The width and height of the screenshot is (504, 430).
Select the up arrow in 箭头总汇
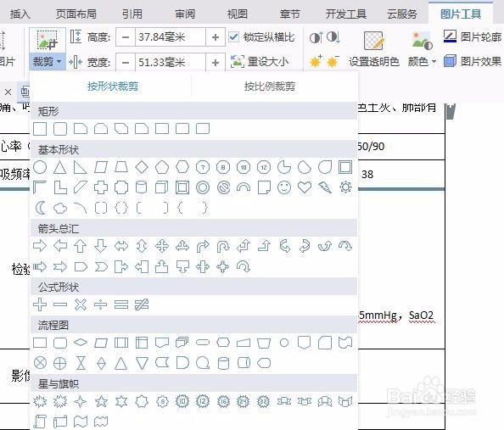pyautogui.click(x=81, y=246)
